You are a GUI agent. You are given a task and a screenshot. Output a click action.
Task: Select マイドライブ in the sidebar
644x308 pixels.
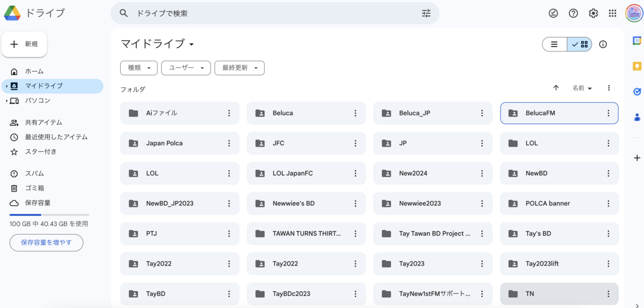click(53, 86)
